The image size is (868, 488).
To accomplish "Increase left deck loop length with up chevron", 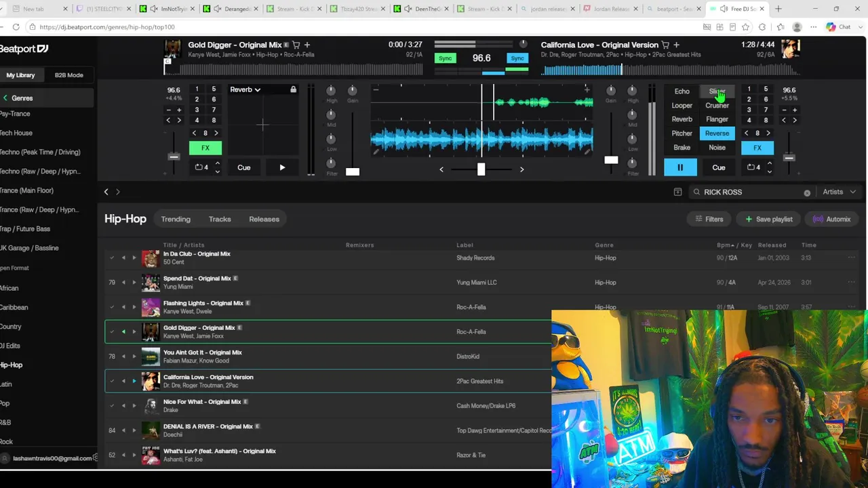I will coord(218,163).
